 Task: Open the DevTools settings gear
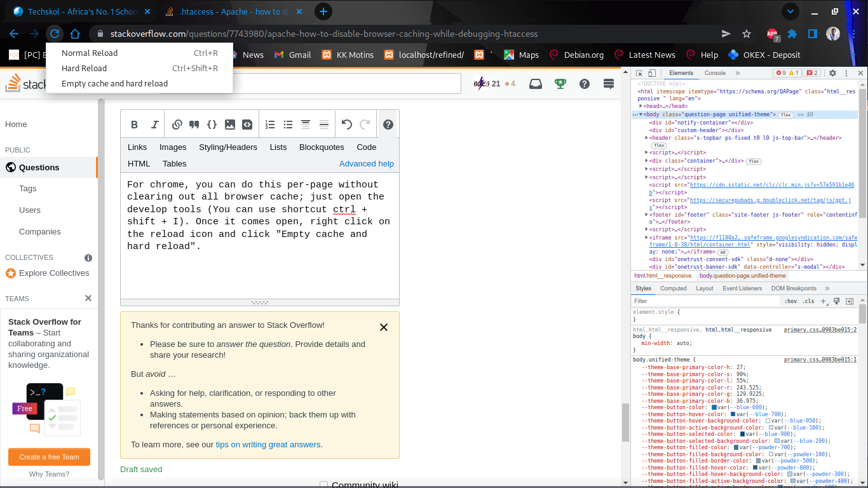[x=833, y=73]
